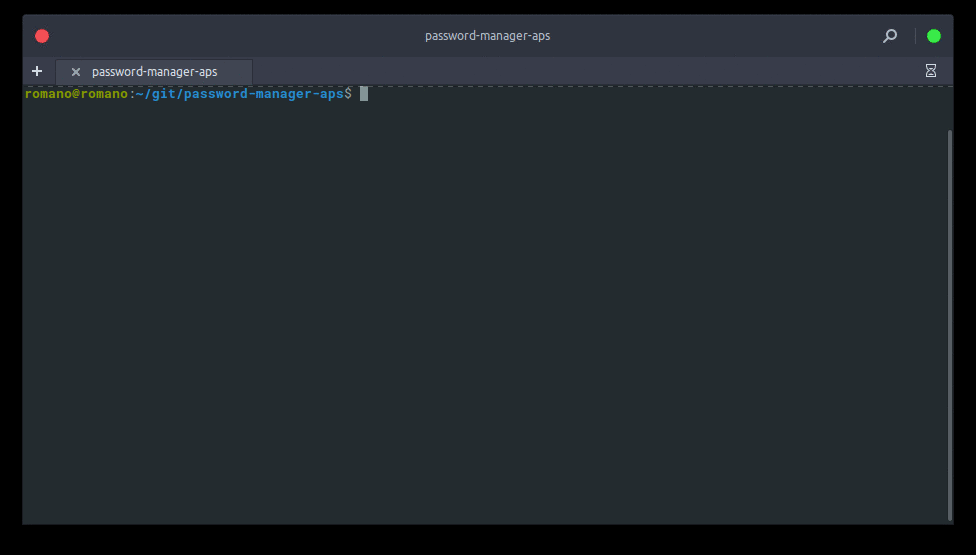
Task: Add a new terminal tab
Action: (37, 71)
